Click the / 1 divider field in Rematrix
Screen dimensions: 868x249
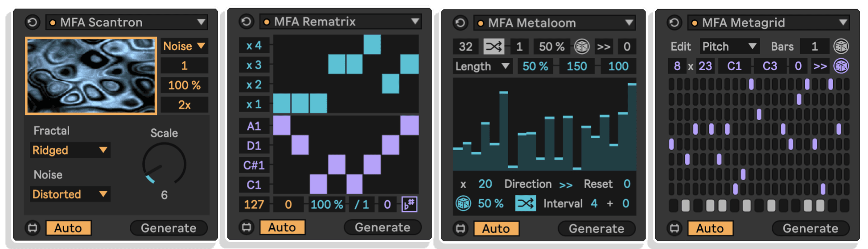(361, 204)
